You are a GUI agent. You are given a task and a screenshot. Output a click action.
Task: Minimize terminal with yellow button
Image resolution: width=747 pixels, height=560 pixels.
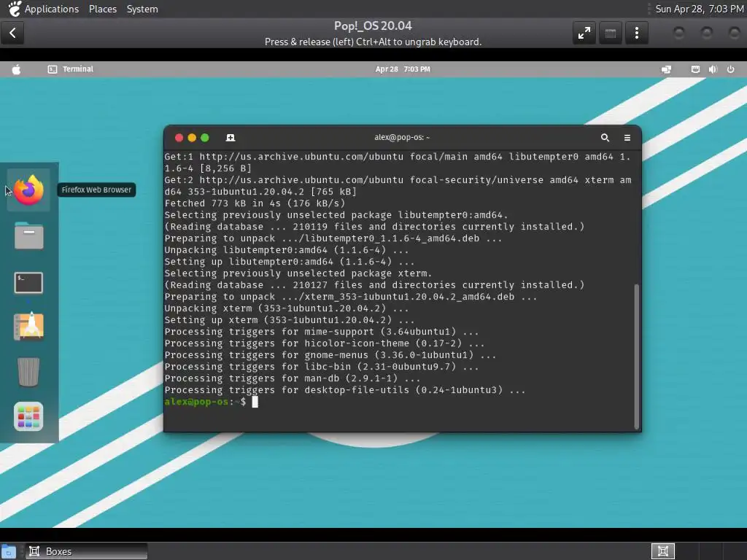coord(192,138)
